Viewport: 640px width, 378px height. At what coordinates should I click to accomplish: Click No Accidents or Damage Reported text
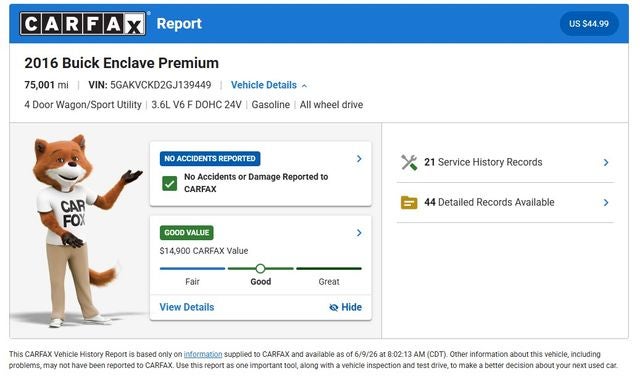pos(256,183)
